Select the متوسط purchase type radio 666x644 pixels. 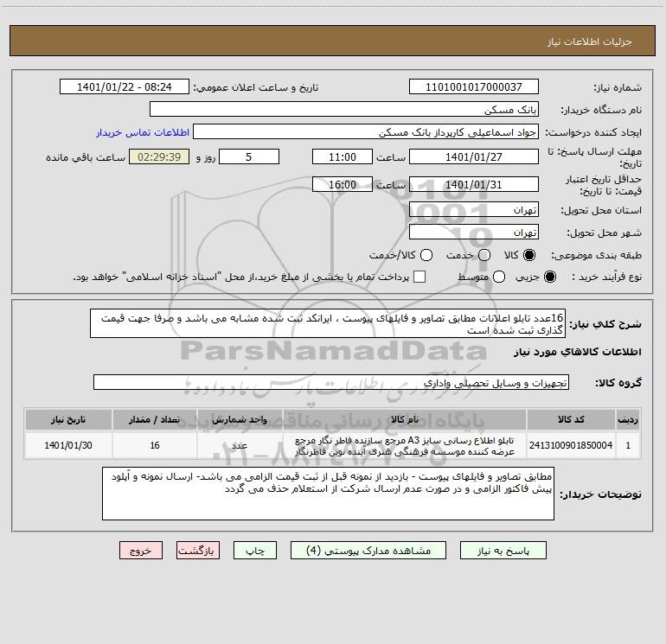pyautogui.click(x=499, y=277)
